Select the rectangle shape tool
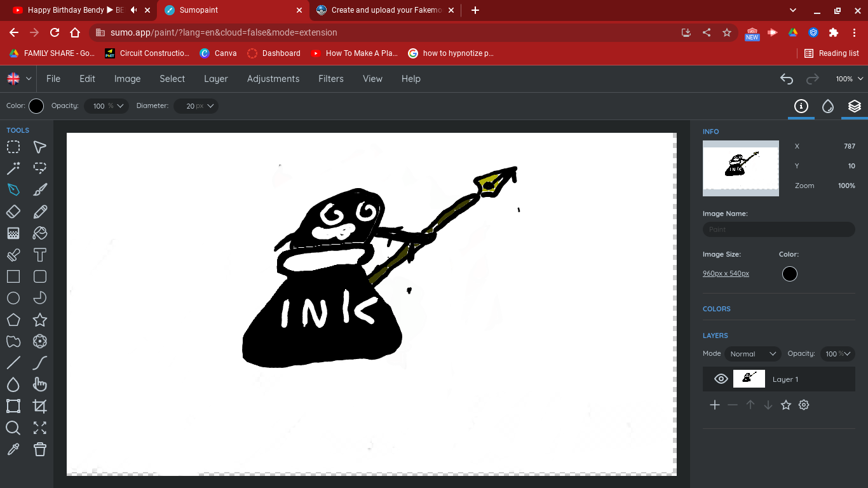This screenshot has height=488, width=868. (13, 276)
